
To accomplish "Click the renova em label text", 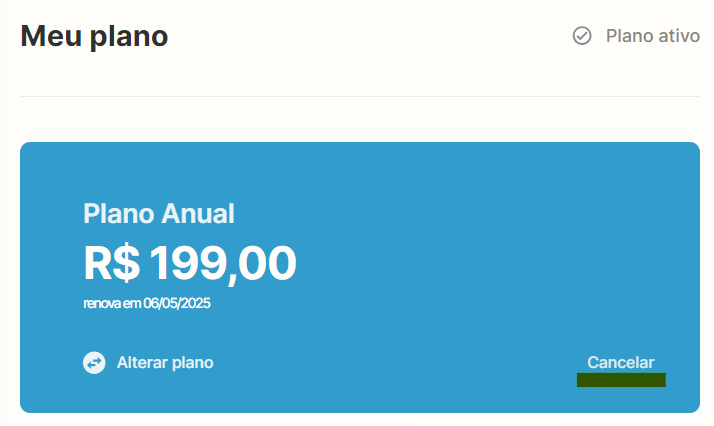I will pyautogui.click(x=112, y=303).
